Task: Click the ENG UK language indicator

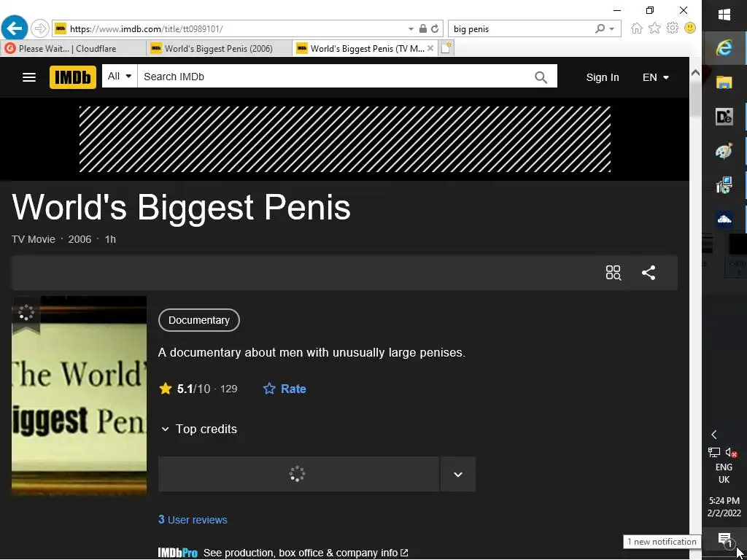Action: coord(724,473)
